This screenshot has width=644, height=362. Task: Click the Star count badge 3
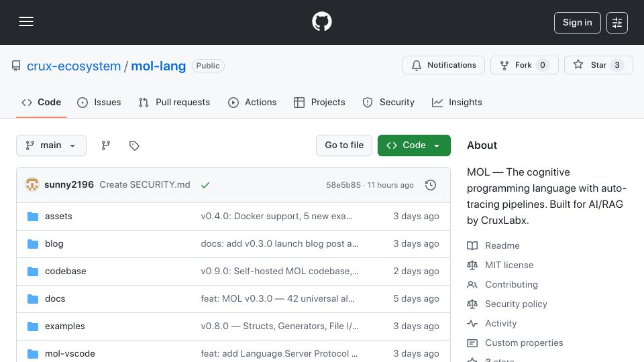(617, 65)
